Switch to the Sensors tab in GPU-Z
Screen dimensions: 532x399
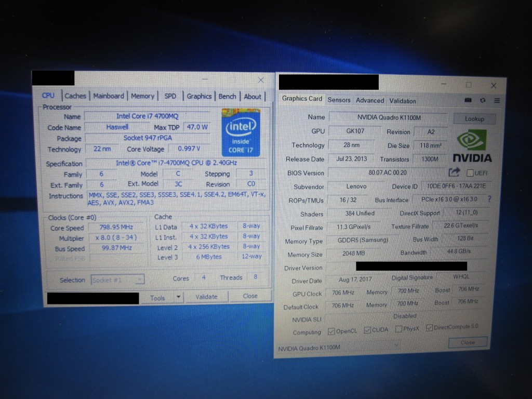pos(339,100)
